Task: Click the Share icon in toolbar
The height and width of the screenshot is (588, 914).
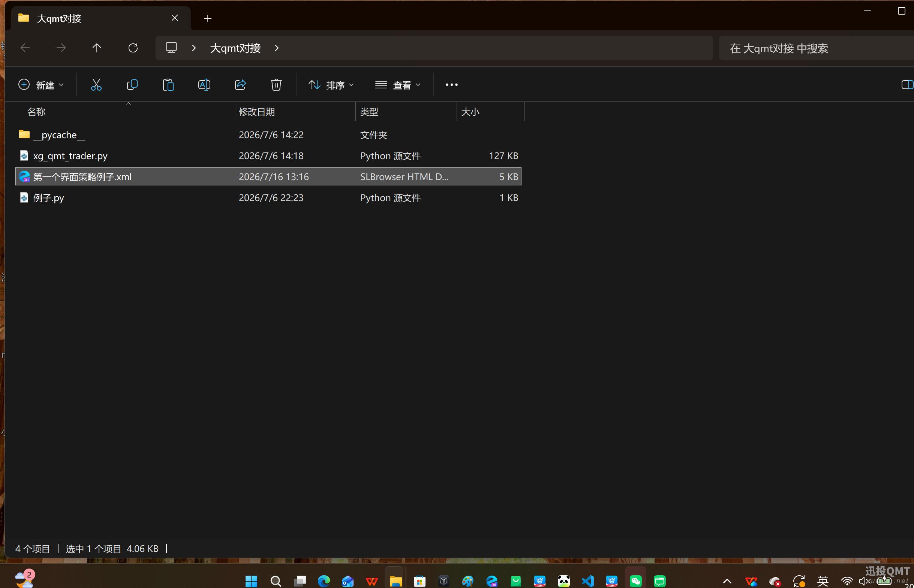Action: click(x=240, y=85)
